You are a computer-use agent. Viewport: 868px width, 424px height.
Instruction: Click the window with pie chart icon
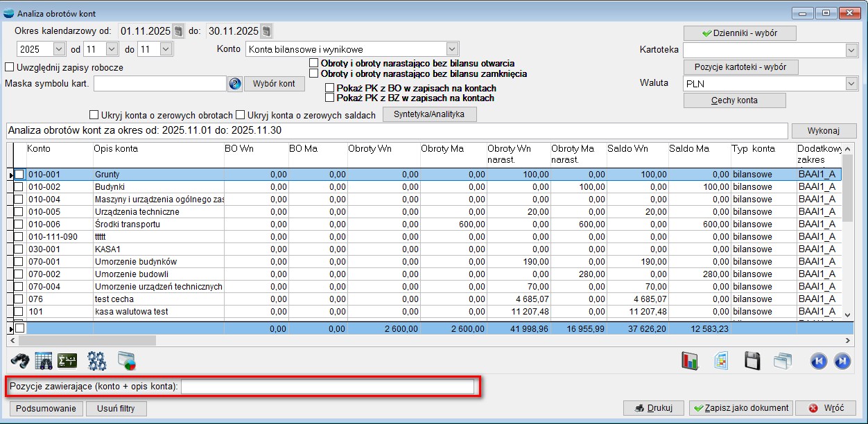click(127, 361)
